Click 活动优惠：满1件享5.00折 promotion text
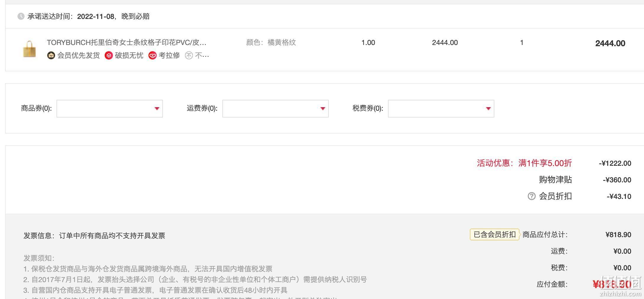This screenshot has width=644, height=299. coord(524,163)
